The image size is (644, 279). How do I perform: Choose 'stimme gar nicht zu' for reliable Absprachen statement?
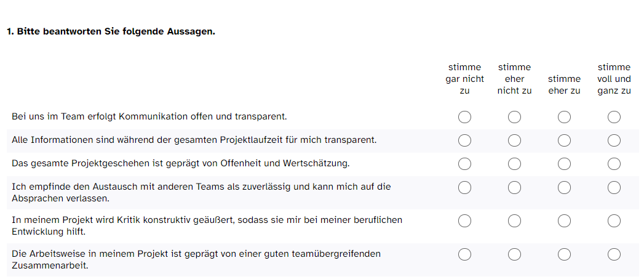(x=464, y=188)
